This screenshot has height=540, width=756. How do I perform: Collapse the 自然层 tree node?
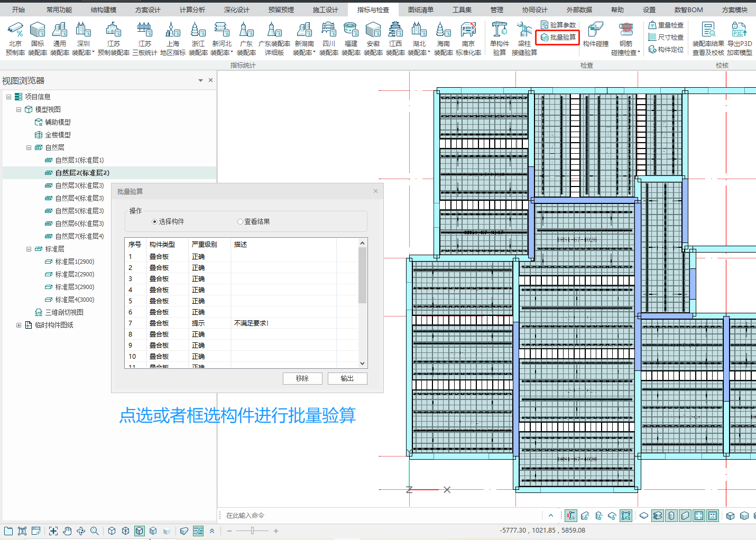[29, 148]
